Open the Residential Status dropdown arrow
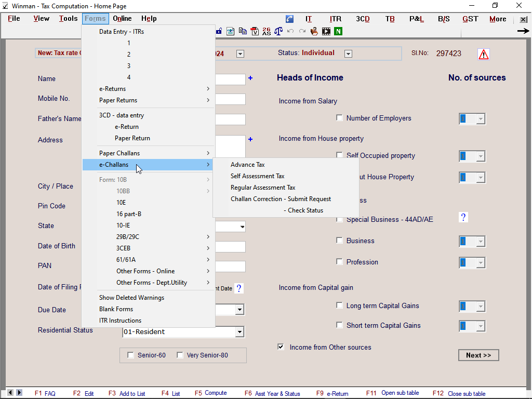Image resolution: width=532 pixels, height=399 pixels. [x=240, y=331]
